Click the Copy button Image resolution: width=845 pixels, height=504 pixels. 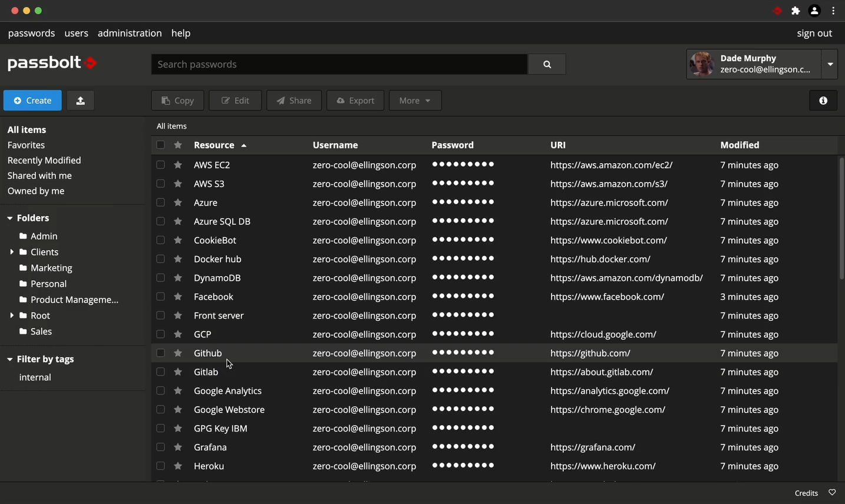[177, 101]
